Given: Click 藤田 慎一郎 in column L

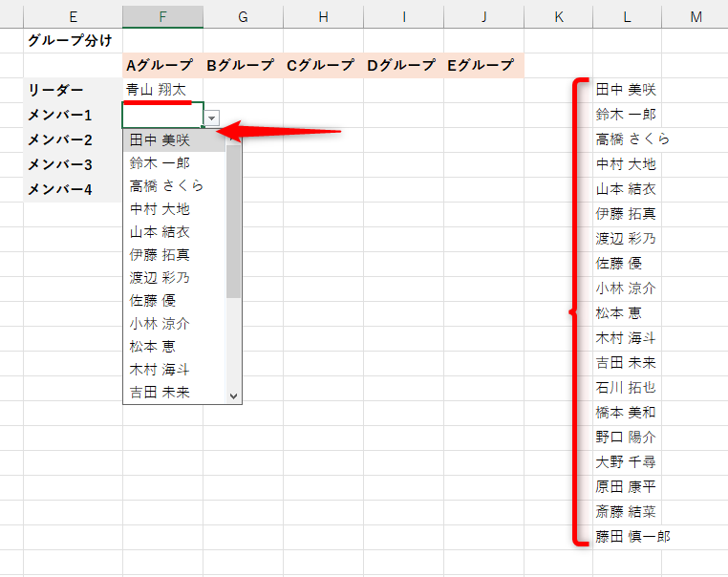Looking at the screenshot, I should (628, 537).
